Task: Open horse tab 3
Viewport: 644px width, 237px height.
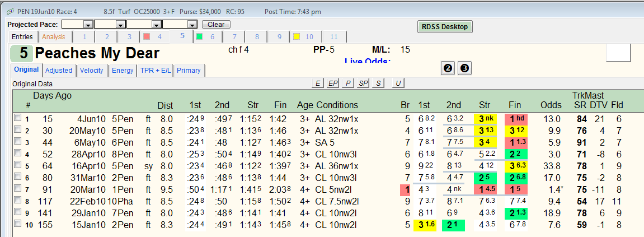Action: (129, 36)
